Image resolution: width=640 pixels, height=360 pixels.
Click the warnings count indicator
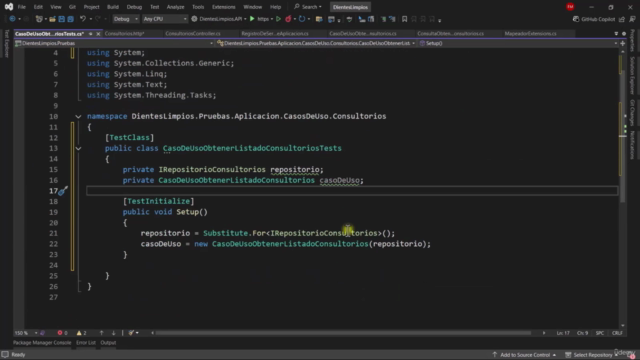pos(81,333)
